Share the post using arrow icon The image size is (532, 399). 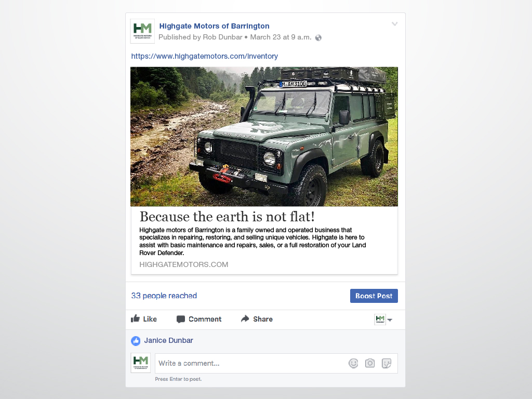245,318
